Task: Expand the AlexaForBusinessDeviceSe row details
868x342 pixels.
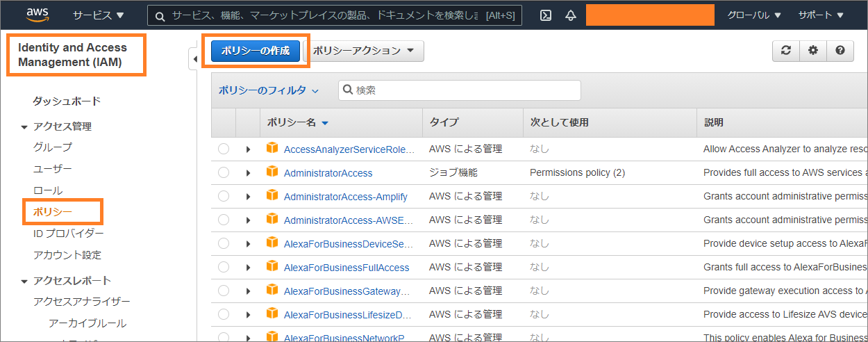Action: coord(248,244)
